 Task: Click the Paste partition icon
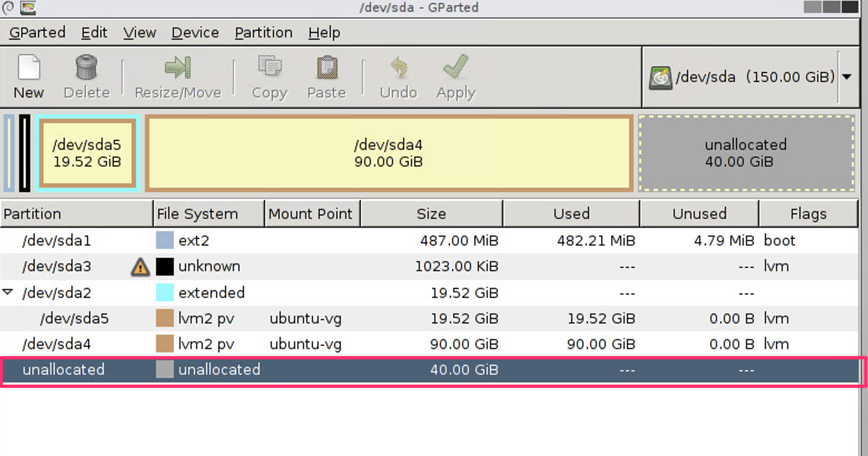[326, 75]
